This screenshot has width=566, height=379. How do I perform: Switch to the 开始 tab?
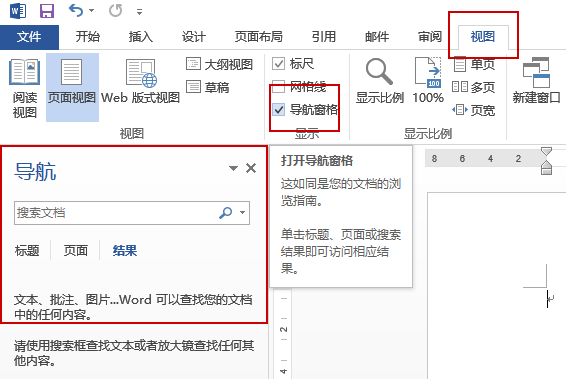(x=87, y=36)
